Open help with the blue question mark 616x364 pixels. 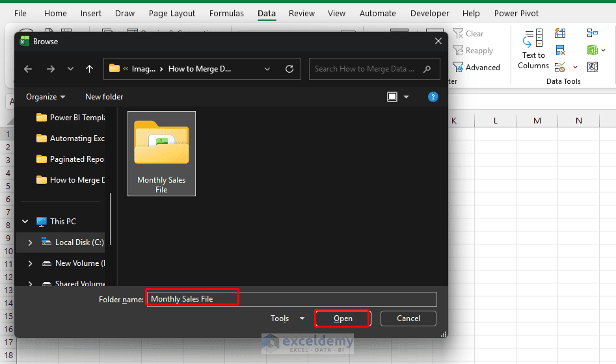click(x=433, y=97)
